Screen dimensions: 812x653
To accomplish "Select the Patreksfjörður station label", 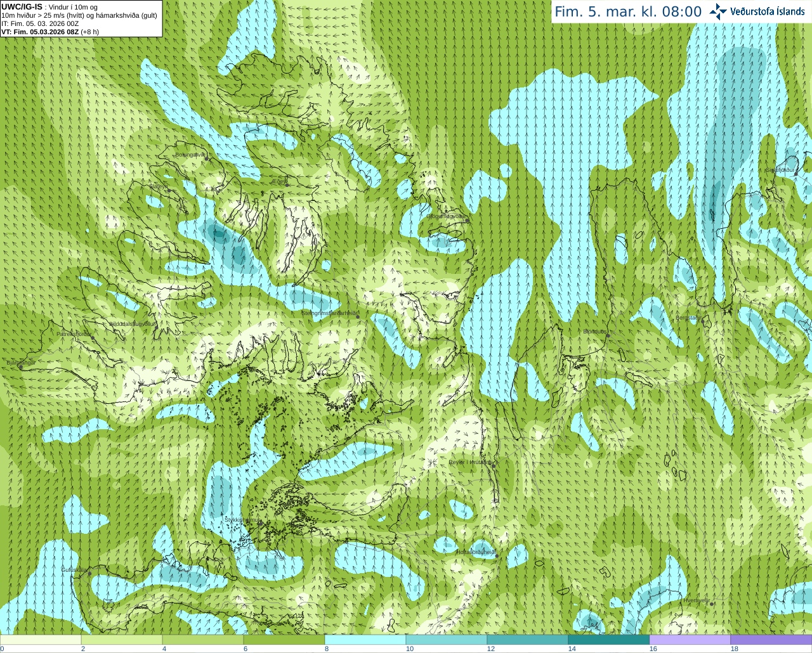I will [x=74, y=333].
